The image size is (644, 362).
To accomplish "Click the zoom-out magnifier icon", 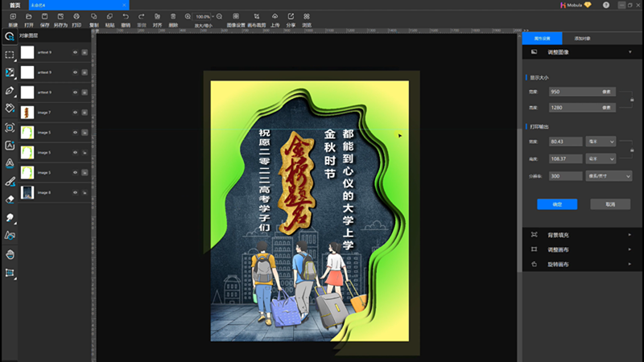I will (219, 16).
